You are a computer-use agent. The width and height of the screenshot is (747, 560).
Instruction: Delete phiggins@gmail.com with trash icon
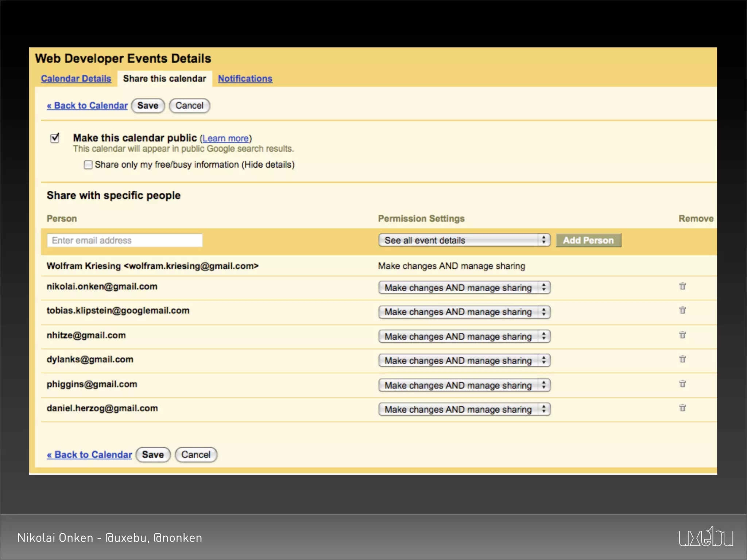682,384
